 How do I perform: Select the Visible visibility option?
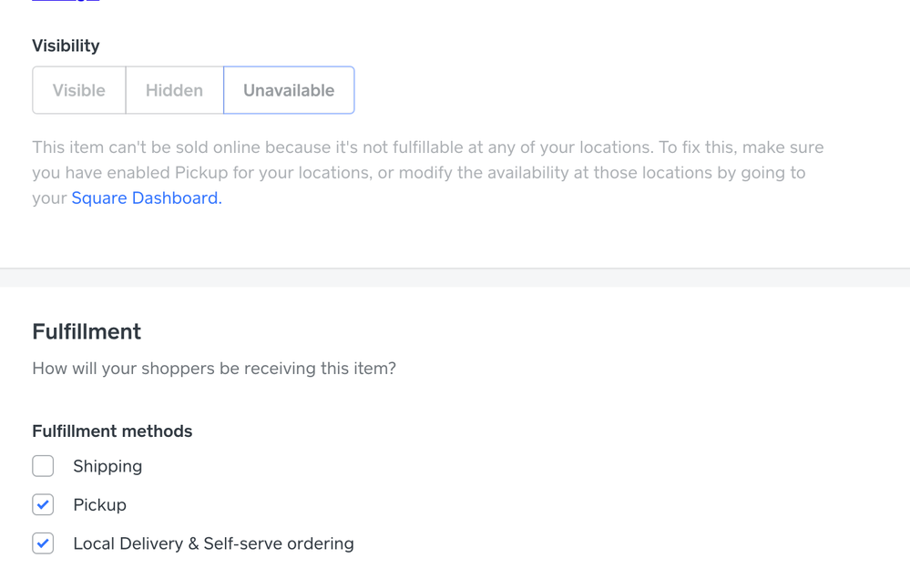coord(79,90)
